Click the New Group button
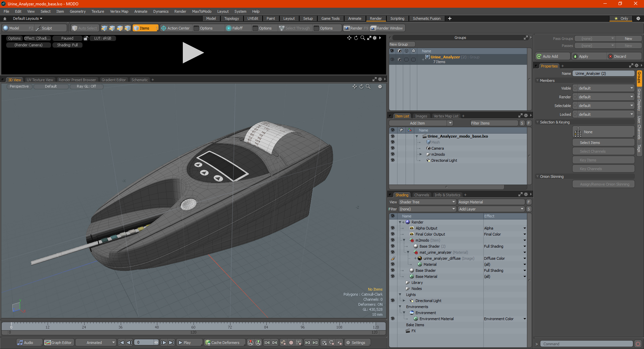 [x=401, y=44]
